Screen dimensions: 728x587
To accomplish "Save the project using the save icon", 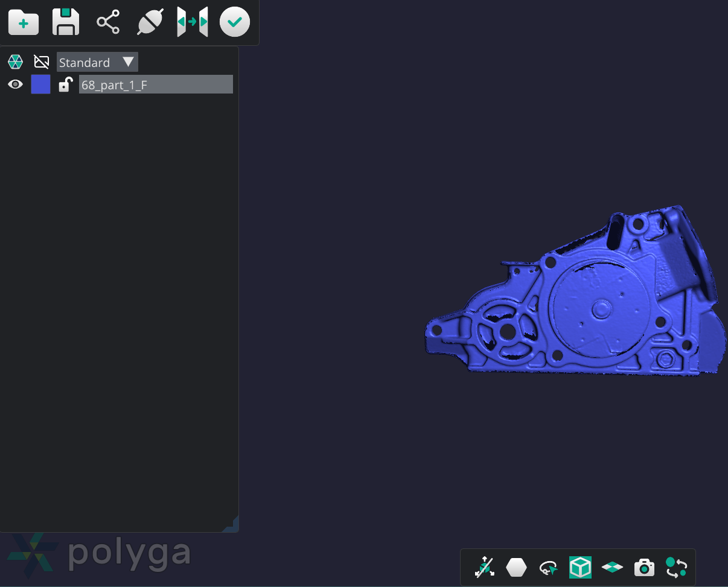I will (65, 22).
